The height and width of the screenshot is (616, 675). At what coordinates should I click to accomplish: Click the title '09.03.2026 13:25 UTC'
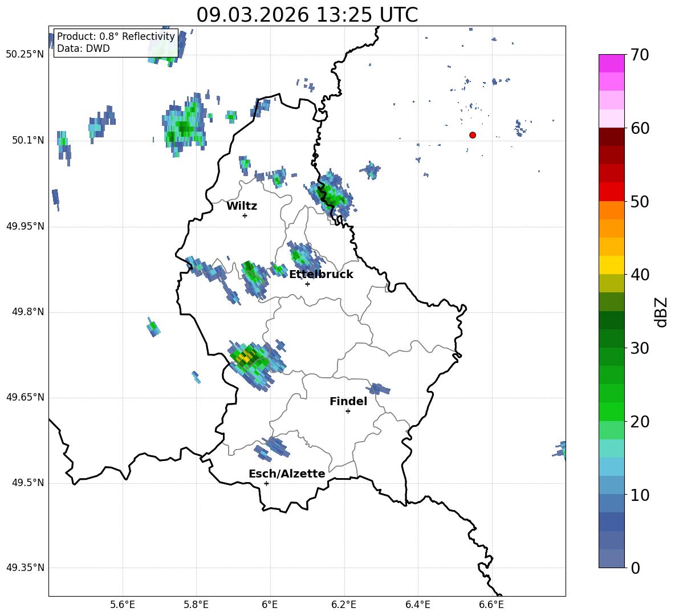click(x=307, y=15)
